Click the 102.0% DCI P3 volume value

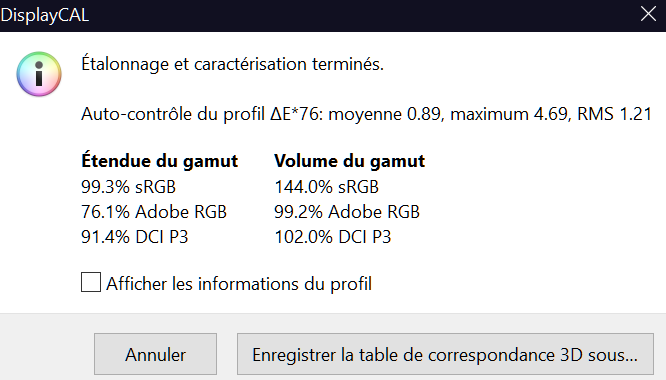point(333,237)
